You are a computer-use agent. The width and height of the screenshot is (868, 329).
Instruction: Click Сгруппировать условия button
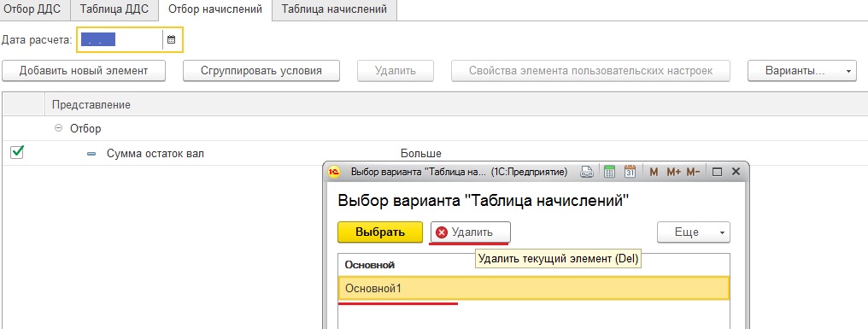(x=261, y=71)
